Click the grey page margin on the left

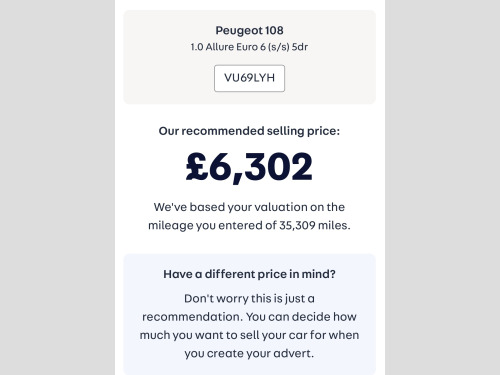click(57, 187)
